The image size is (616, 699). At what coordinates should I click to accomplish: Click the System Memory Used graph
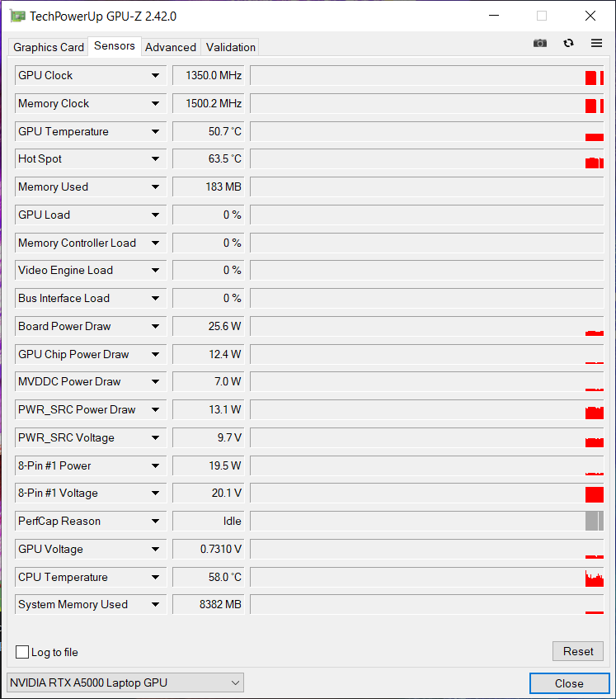click(427, 605)
